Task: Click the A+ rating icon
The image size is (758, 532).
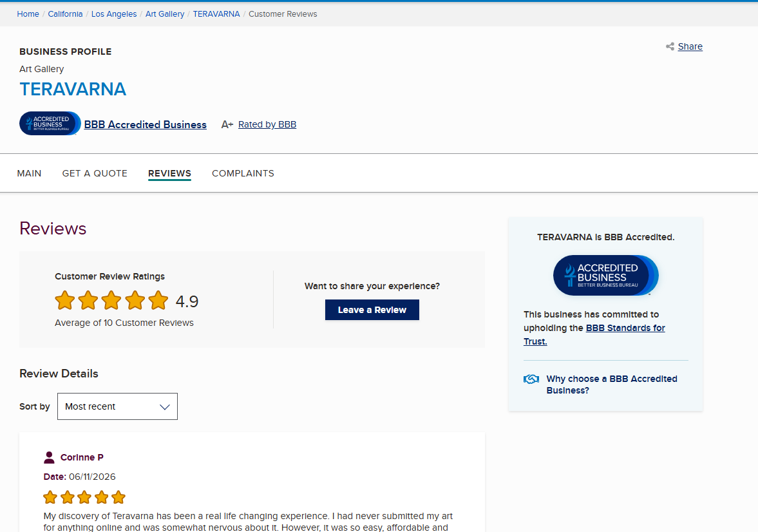Action: [x=227, y=124]
